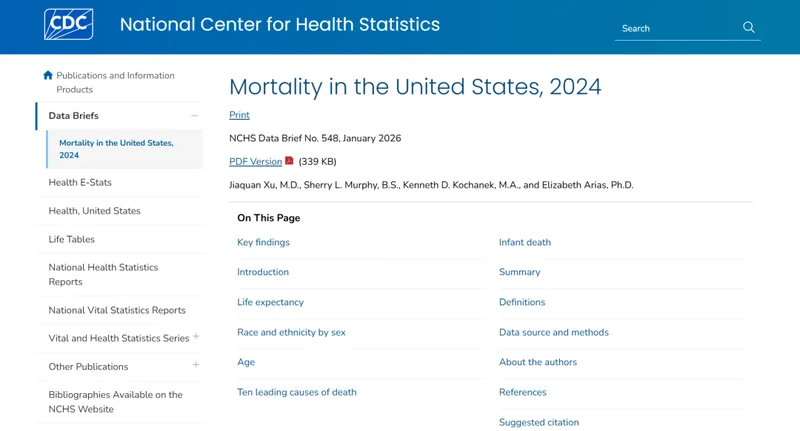The width and height of the screenshot is (800, 431).
Task: Open Health, United States in sidebar
Action: (94, 211)
